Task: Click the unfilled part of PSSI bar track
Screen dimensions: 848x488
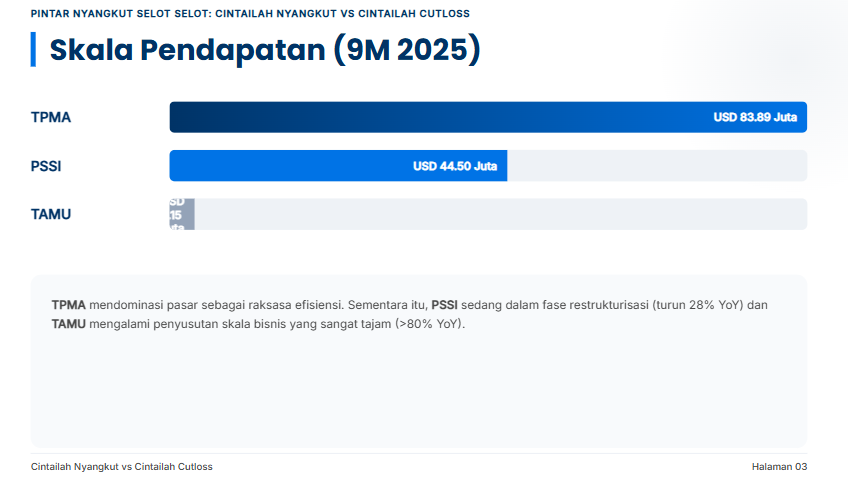Action: [656, 166]
